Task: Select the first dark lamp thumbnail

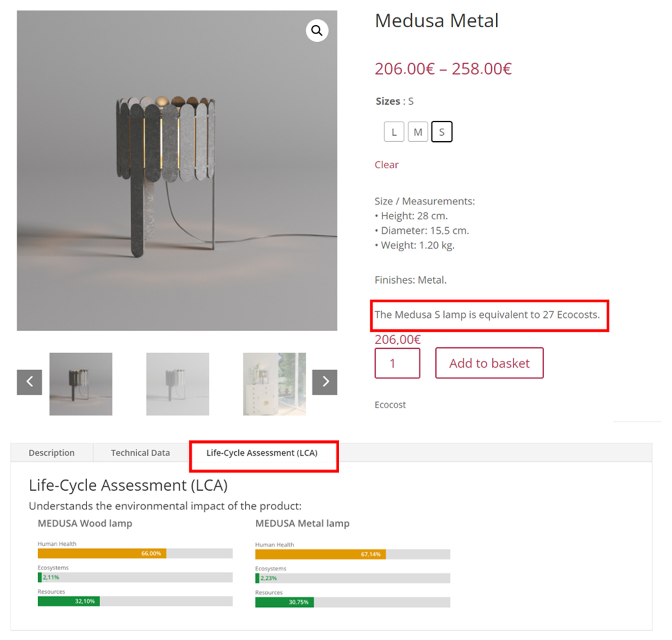Action: (x=81, y=384)
